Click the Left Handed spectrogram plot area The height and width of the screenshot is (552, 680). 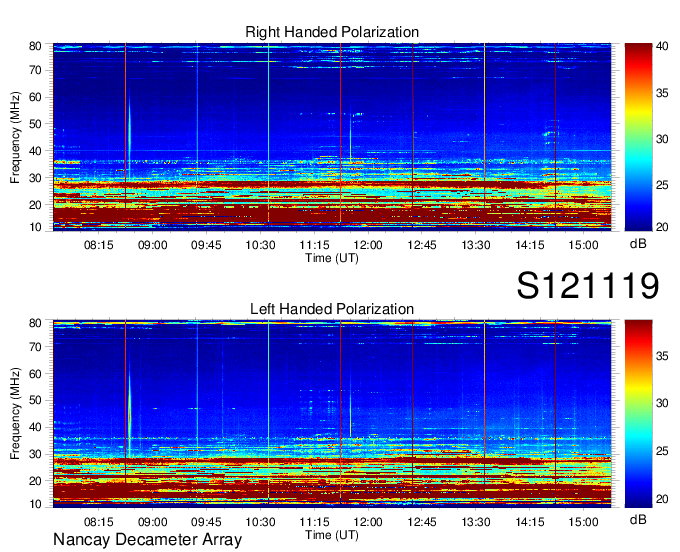click(x=332, y=413)
